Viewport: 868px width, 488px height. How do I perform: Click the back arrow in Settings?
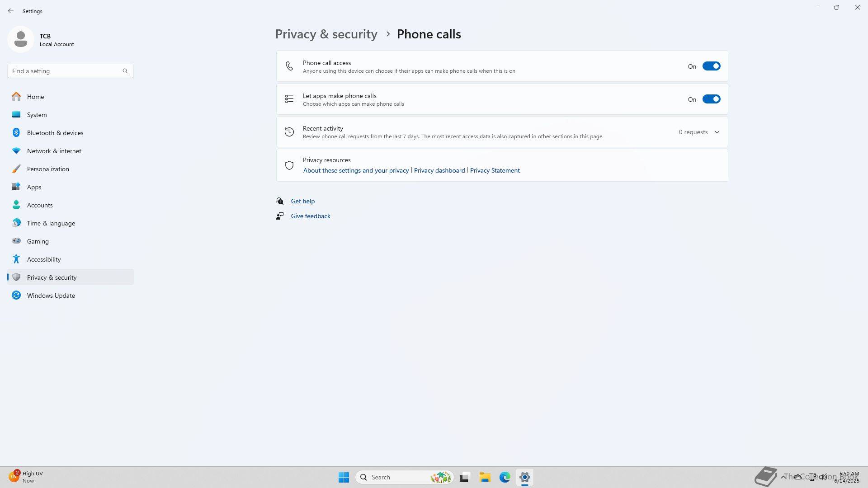(x=11, y=11)
